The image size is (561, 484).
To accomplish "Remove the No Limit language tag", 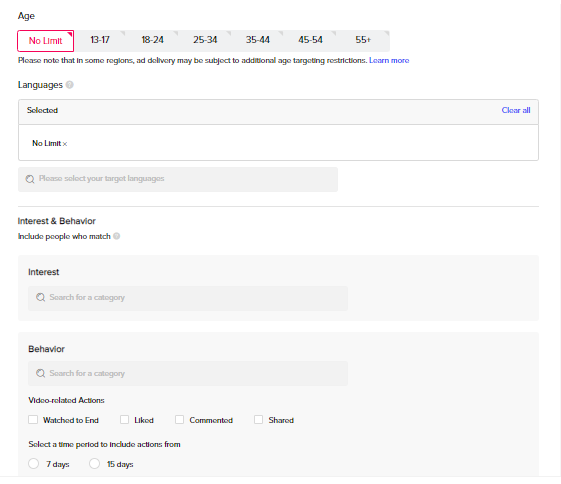I will pos(65,144).
